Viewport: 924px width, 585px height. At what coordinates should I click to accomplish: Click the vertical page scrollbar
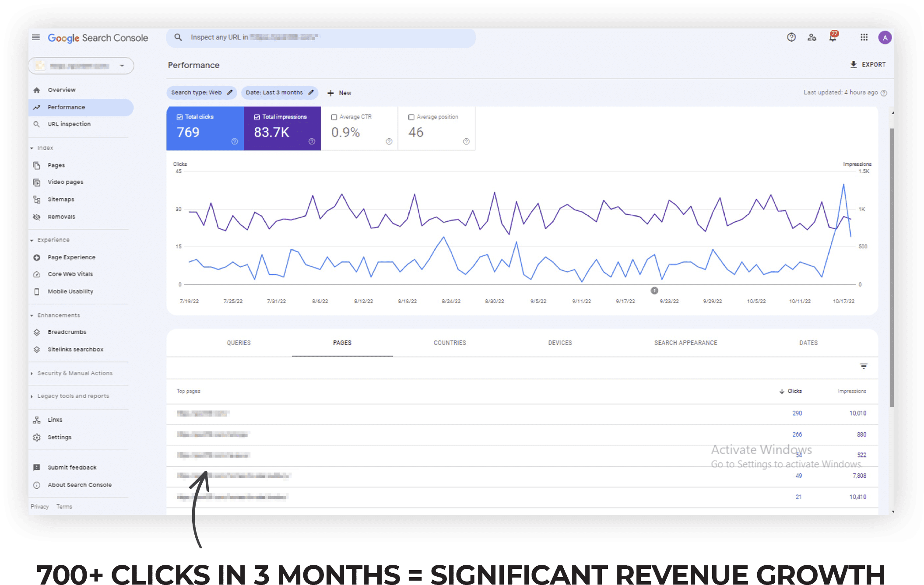click(x=892, y=267)
